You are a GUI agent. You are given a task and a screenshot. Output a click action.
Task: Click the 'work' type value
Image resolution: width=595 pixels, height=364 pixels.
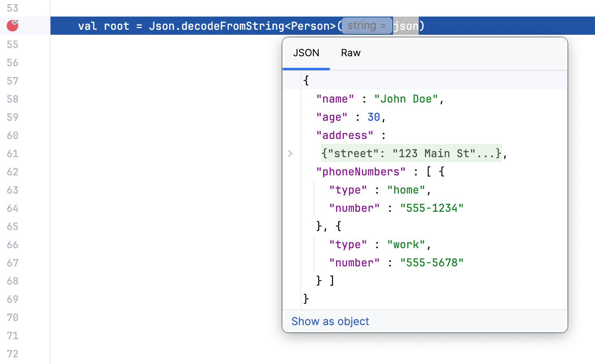pyautogui.click(x=406, y=244)
